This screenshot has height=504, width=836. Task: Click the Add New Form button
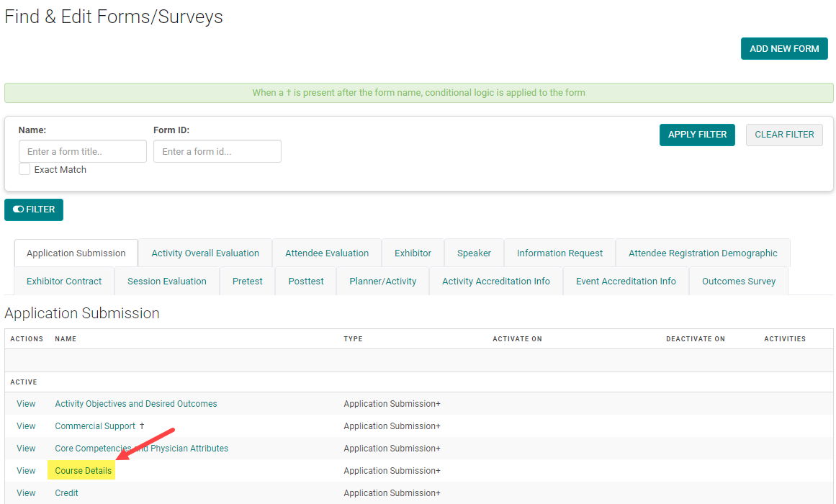783,49
